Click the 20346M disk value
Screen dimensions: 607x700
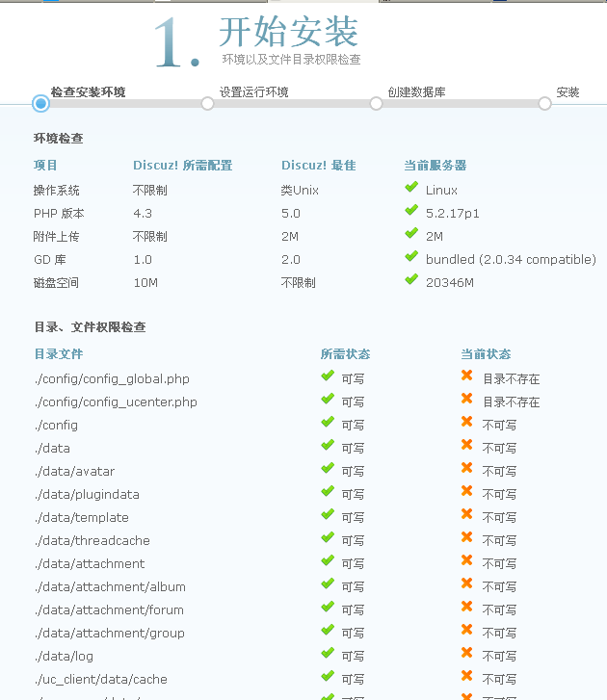click(x=450, y=283)
